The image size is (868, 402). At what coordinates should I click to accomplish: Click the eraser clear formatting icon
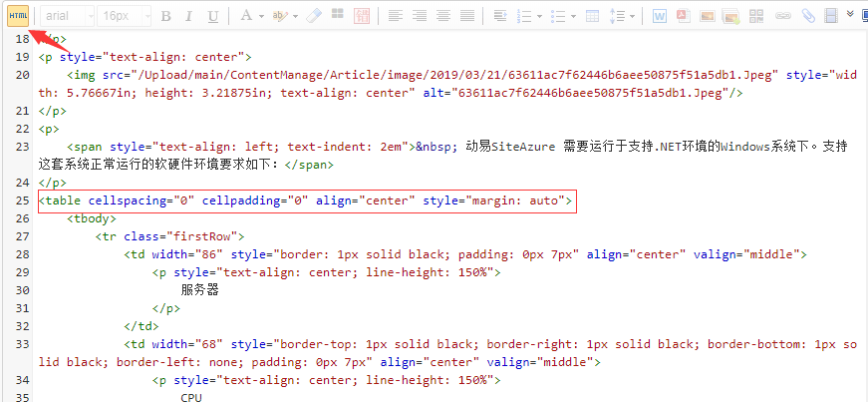tap(314, 16)
